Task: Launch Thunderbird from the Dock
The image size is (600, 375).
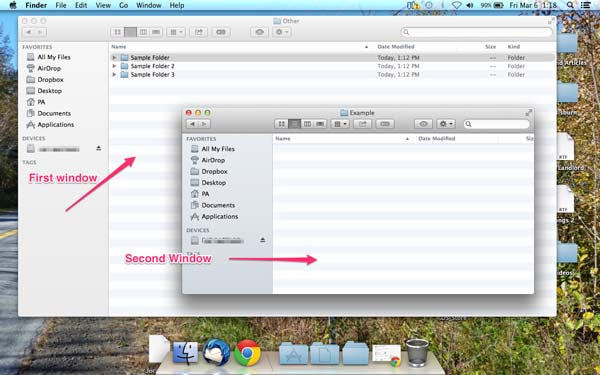Action: [x=216, y=352]
